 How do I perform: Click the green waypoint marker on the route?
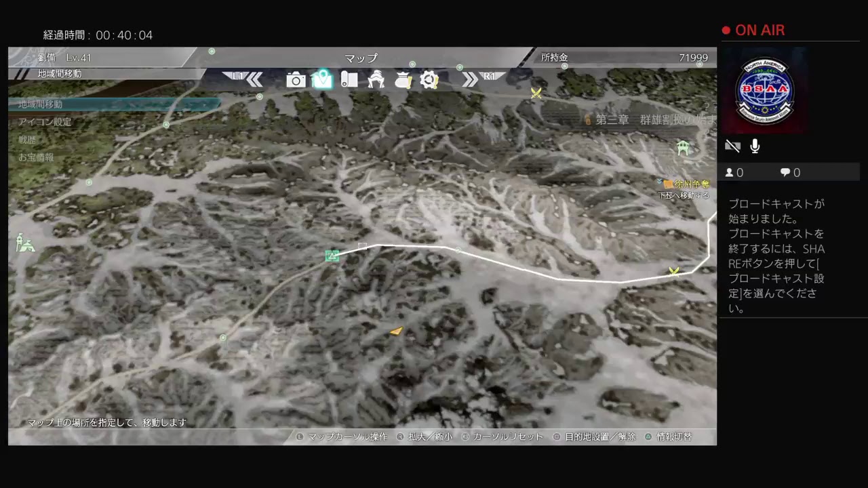332,256
